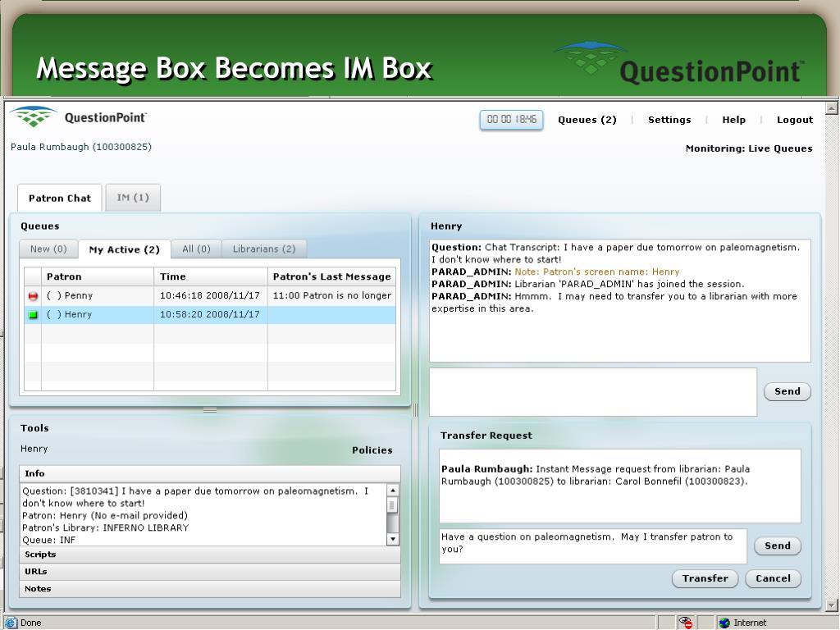The image size is (840, 630).
Task: Click 'Patron's Library: INFERNO LIBRARY' text
Action: [x=106, y=527]
